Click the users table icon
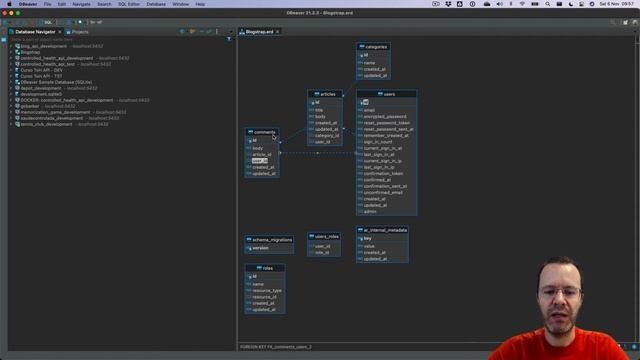Image resolution: width=640 pixels, height=360 pixels. click(380, 94)
